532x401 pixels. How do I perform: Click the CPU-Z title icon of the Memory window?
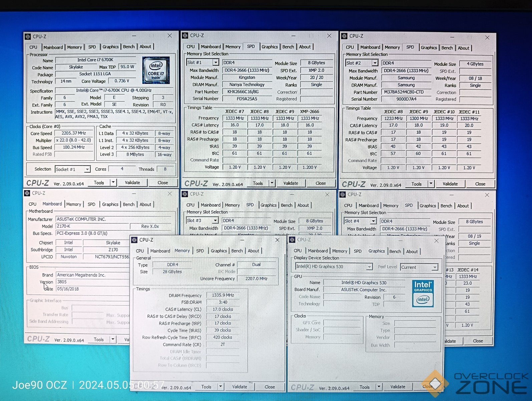[134, 240]
